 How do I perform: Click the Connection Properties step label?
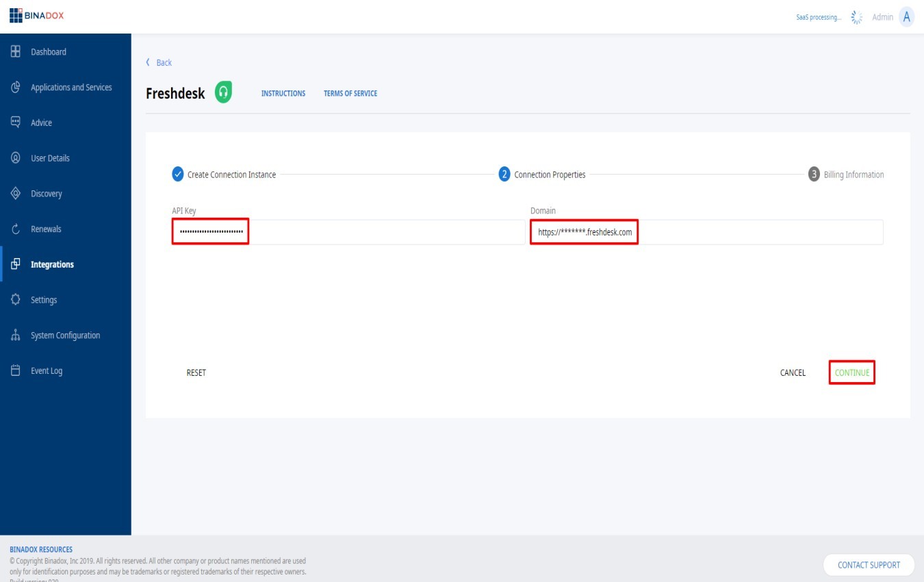tap(550, 175)
